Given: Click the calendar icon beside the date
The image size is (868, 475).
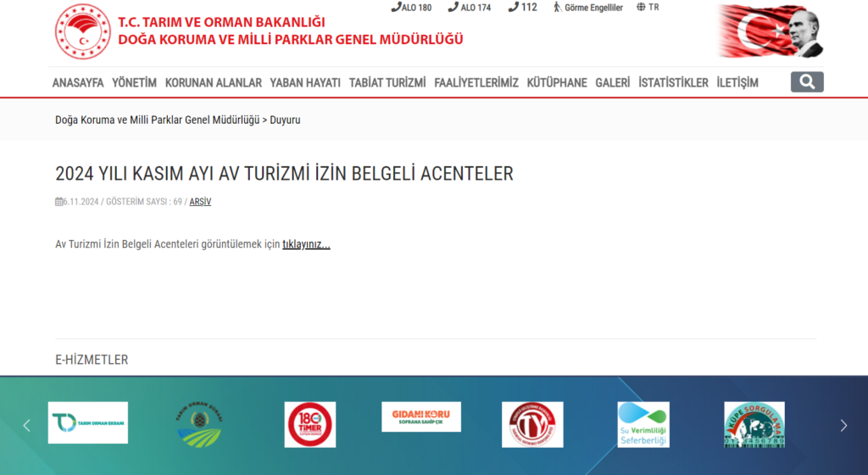Looking at the screenshot, I should click(58, 202).
